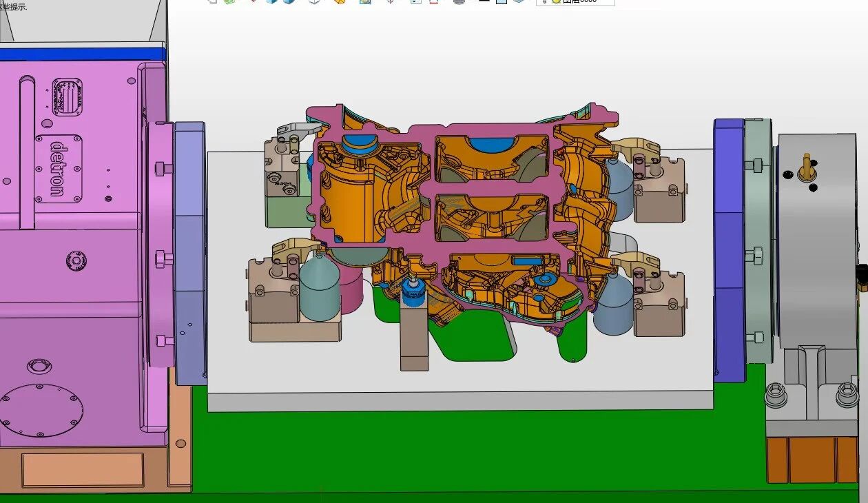868x503 pixels.
Task: Click the light blue square toolbar icon
Action: 502,2
